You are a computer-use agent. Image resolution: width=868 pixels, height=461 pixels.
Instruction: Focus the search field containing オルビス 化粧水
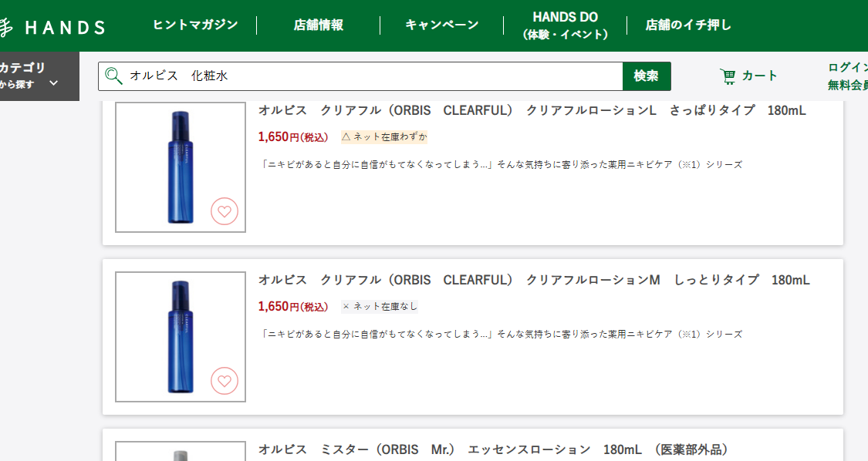[360, 76]
